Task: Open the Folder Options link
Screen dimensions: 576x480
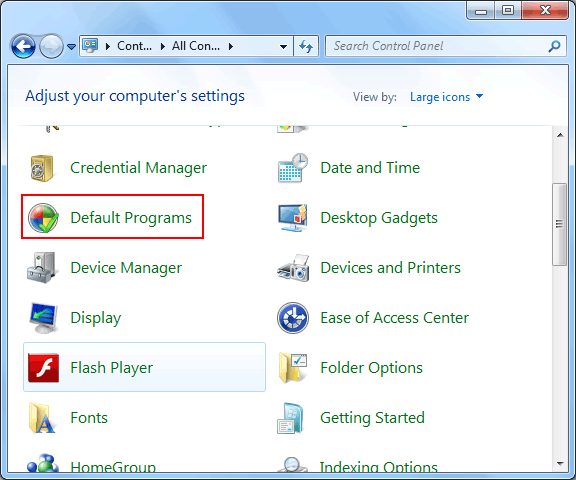Action: point(371,368)
